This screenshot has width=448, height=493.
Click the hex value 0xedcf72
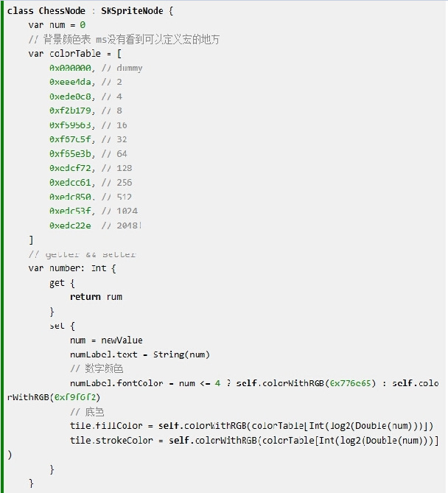[70, 168]
